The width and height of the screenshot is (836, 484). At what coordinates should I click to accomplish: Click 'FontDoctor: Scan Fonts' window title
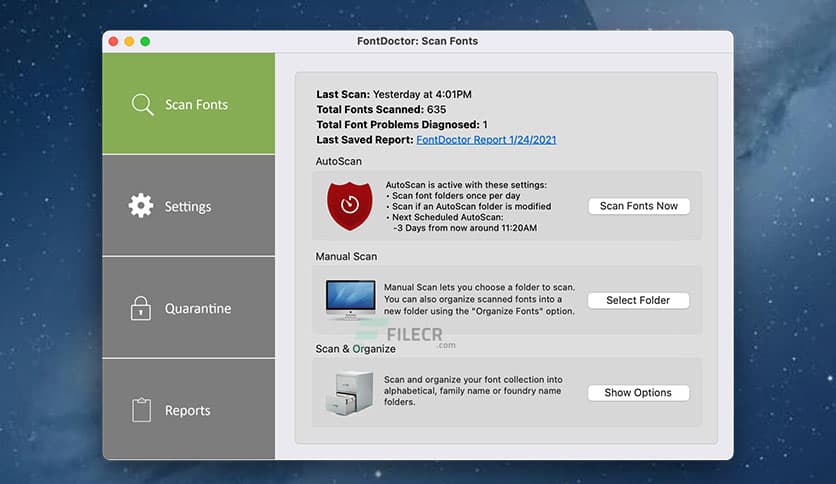pos(417,41)
